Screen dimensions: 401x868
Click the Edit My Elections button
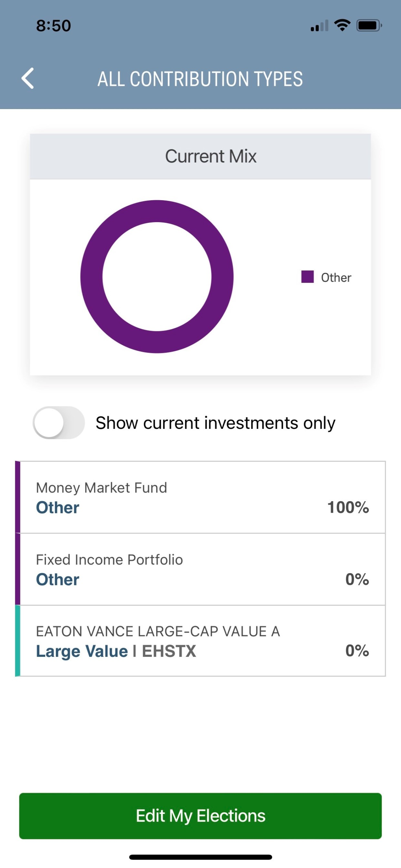(x=200, y=816)
